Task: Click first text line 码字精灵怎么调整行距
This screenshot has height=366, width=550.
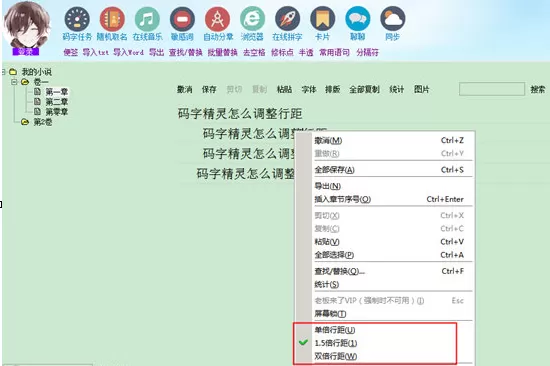Action: point(240,114)
